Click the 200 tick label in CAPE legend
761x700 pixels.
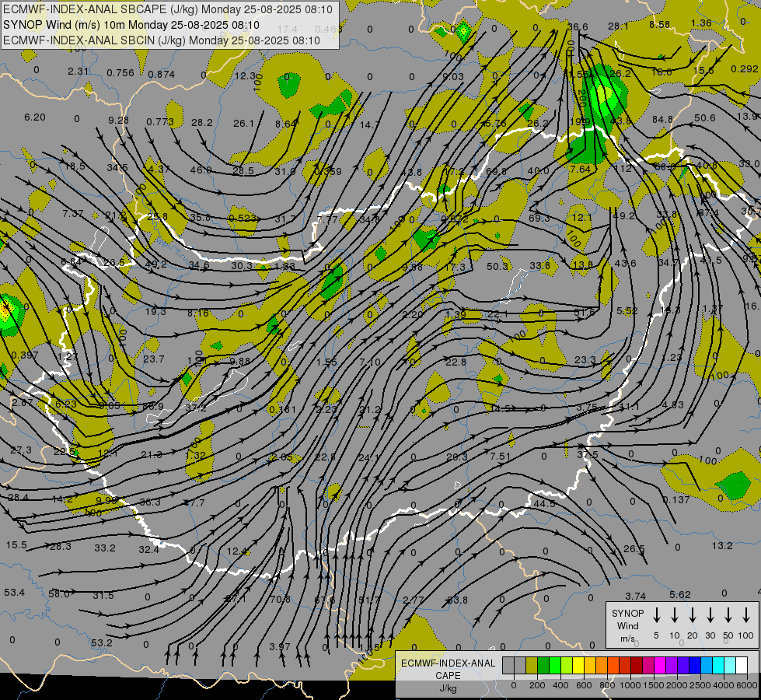click(537, 685)
